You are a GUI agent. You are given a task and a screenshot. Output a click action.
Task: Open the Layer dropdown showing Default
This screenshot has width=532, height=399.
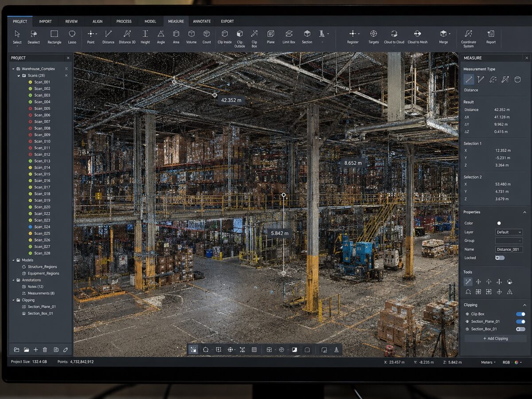pos(509,232)
